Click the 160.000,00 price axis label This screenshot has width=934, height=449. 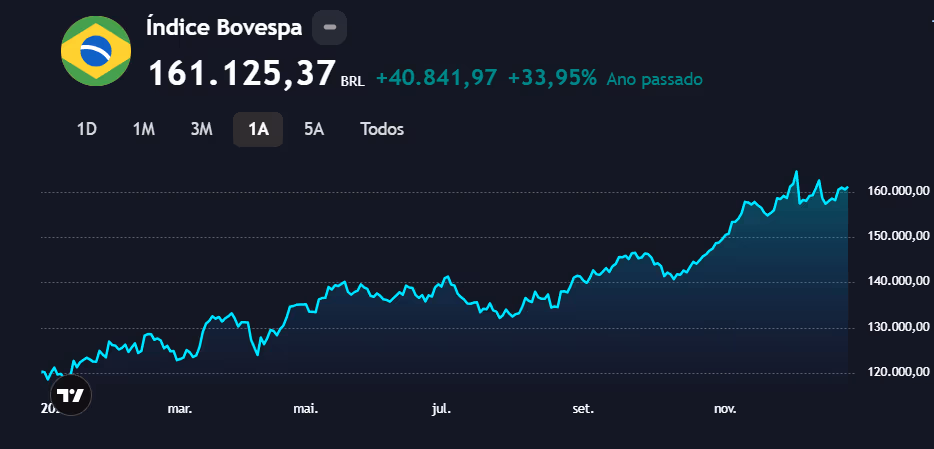coord(890,192)
